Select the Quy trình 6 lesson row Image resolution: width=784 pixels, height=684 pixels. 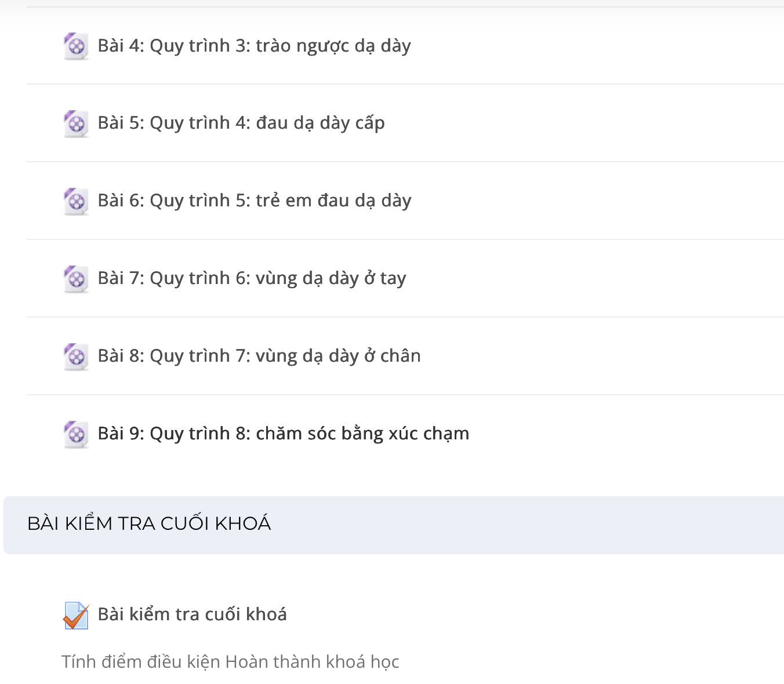[x=405, y=279]
